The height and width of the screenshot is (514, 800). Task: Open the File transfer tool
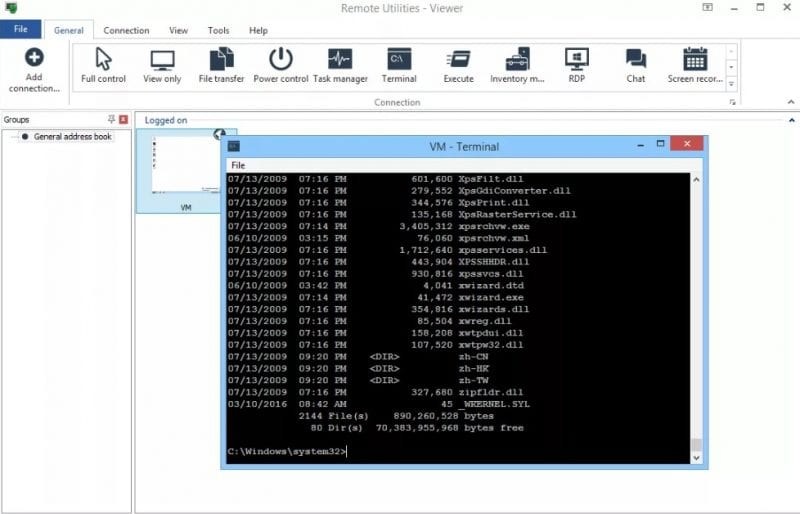pos(221,66)
